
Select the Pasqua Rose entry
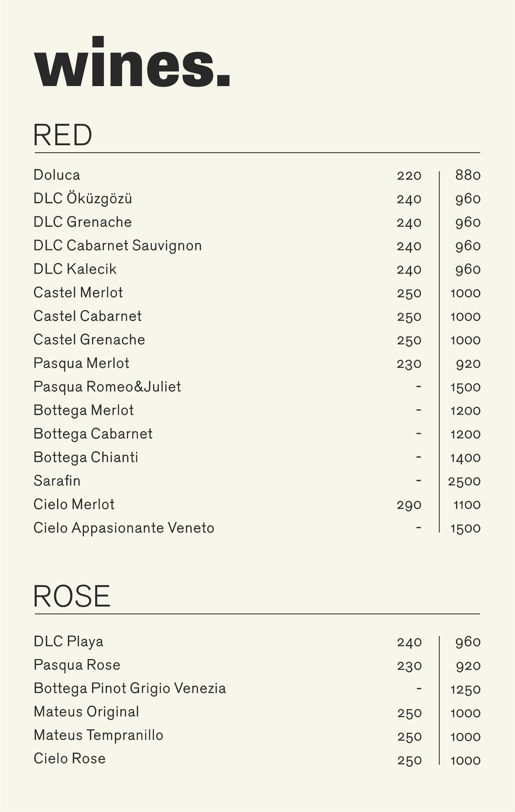[x=77, y=665]
